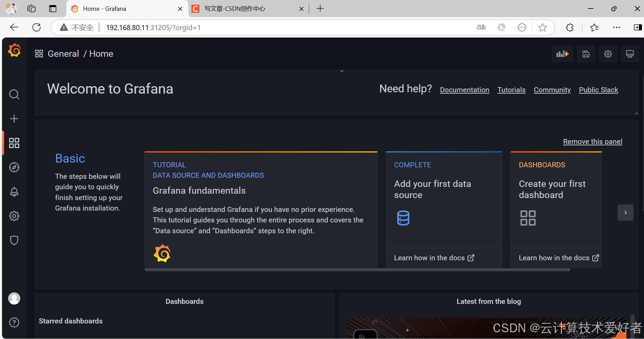Open Learn how in the docs for dashboards
This screenshot has height=339, width=644.
point(559,258)
